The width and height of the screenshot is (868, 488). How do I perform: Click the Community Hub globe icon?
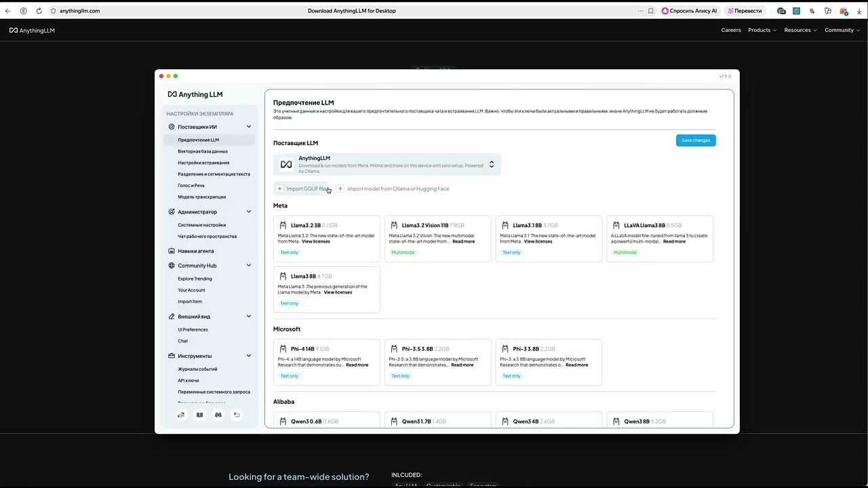tap(172, 266)
